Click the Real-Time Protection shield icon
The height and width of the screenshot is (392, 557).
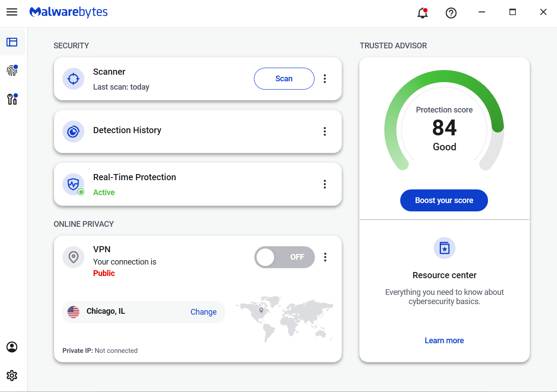point(73,184)
